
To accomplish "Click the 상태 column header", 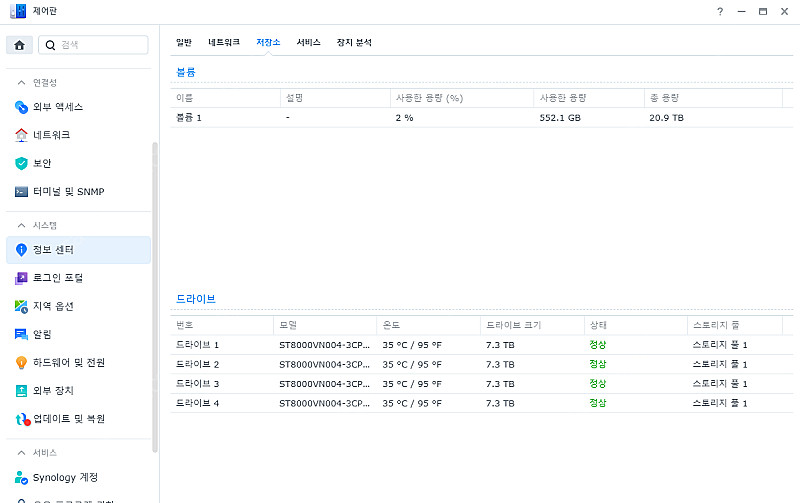I will pyautogui.click(x=635, y=325).
